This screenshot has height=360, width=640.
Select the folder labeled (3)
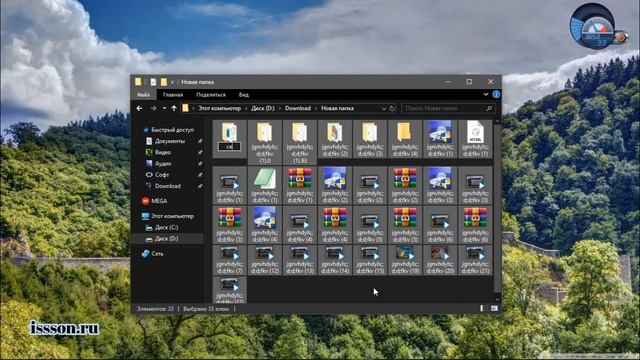pyautogui.click(x=370, y=139)
